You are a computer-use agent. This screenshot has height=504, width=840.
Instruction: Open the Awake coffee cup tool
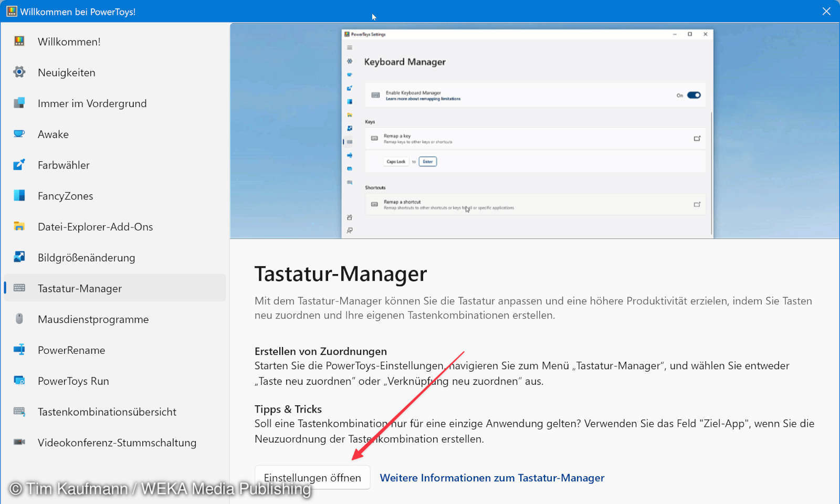click(x=19, y=134)
